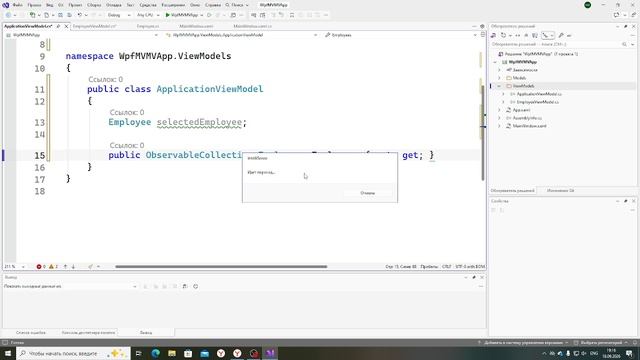Click Visual Studio icon in the taskbar

point(270,353)
